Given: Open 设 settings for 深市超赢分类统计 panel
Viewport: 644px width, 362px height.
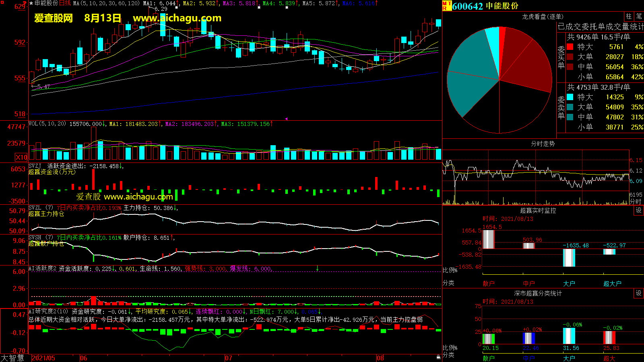Looking at the screenshot, I should (x=639, y=293).
